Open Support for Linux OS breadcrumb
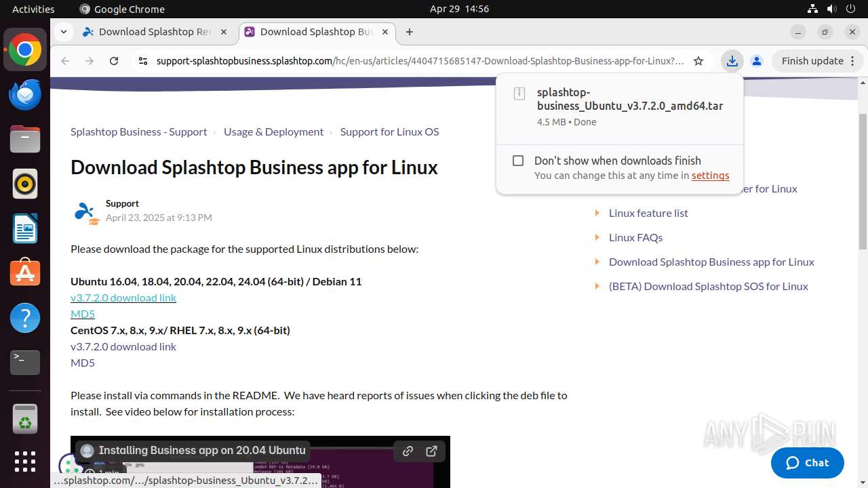 point(389,131)
